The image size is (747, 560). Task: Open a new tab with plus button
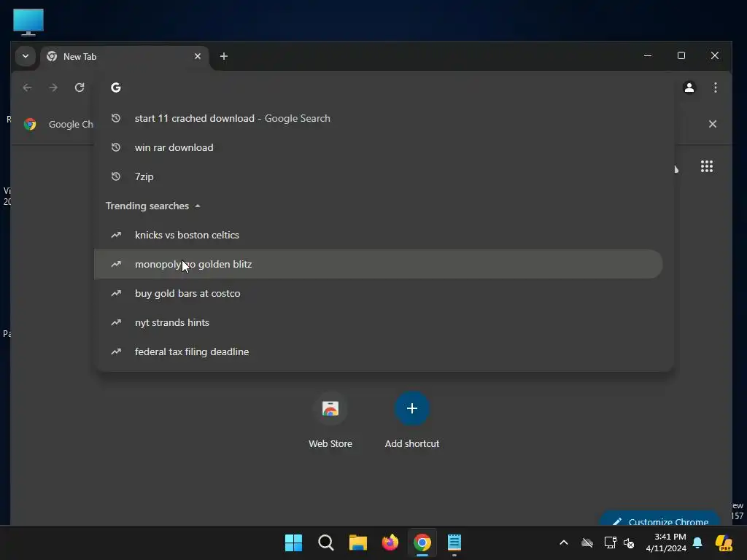[223, 56]
